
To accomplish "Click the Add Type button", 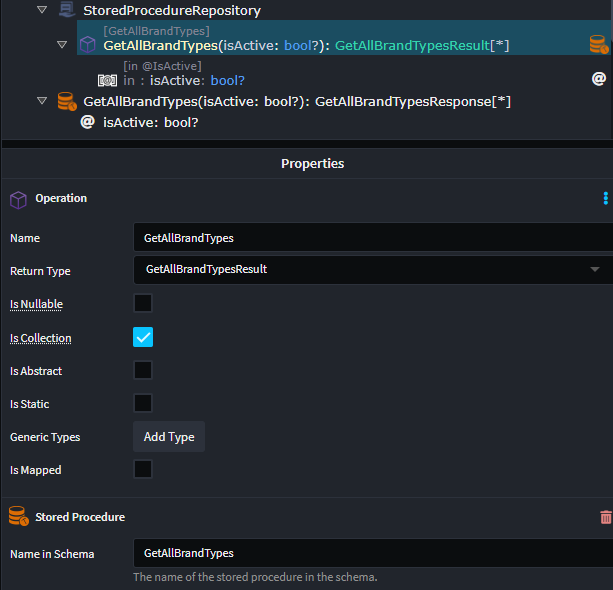I will click(x=169, y=437).
